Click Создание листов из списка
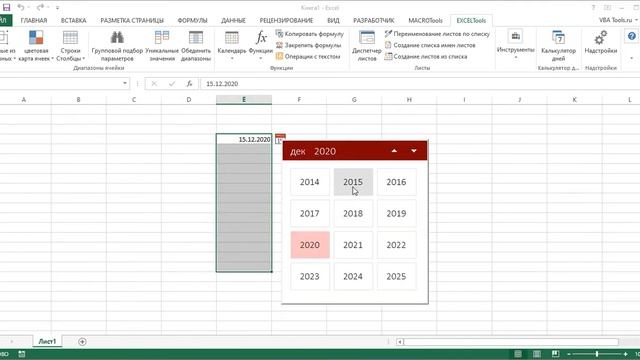Viewport: 640px width, 360px height. click(426, 56)
